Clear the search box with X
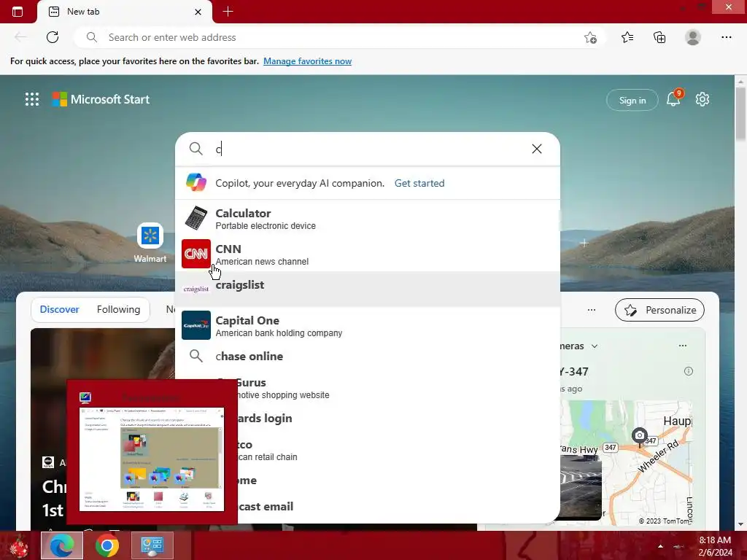The height and width of the screenshot is (560, 747). tap(537, 149)
